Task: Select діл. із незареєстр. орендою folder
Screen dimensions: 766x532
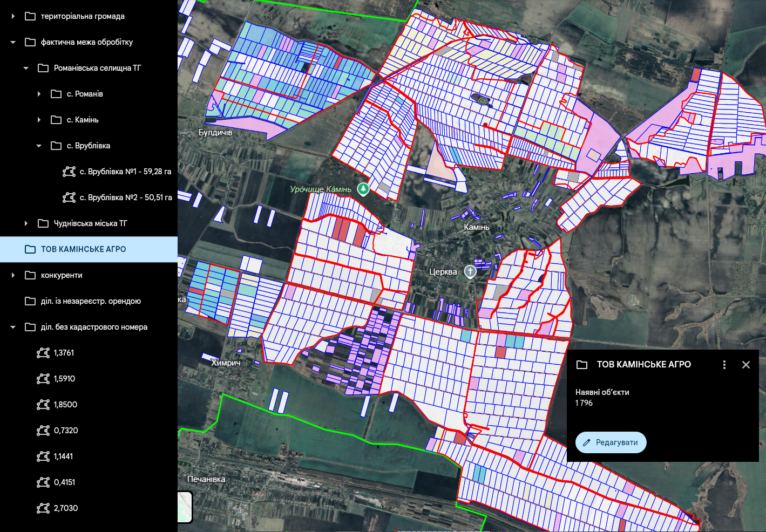Action: (x=91, y=301)
